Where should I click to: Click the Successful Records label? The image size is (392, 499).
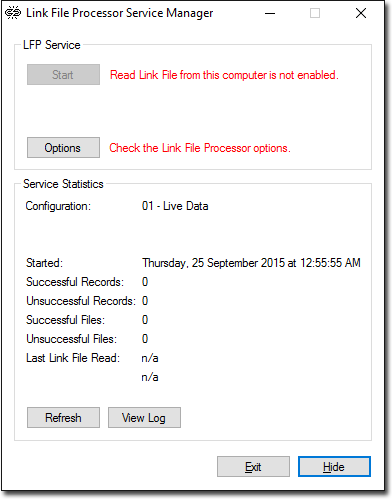coord(75,282)
